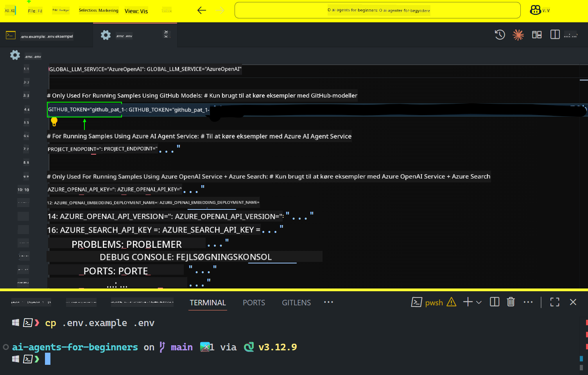
Task: Open the Selection menu
Action: 99,11
